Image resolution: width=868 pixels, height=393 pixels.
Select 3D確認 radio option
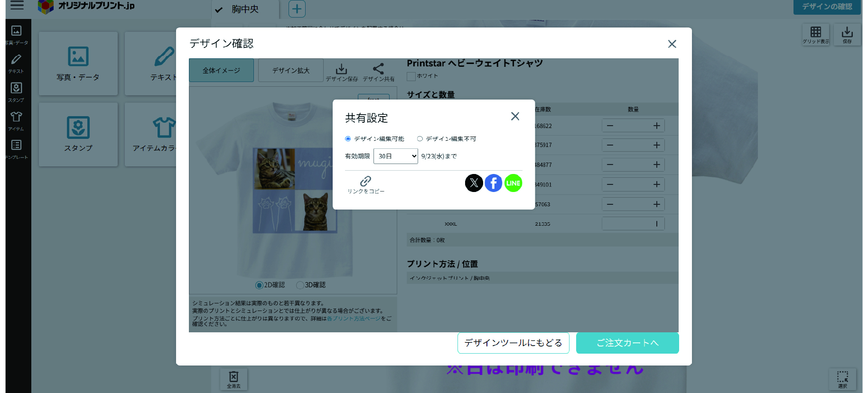(x=300, y=285)
